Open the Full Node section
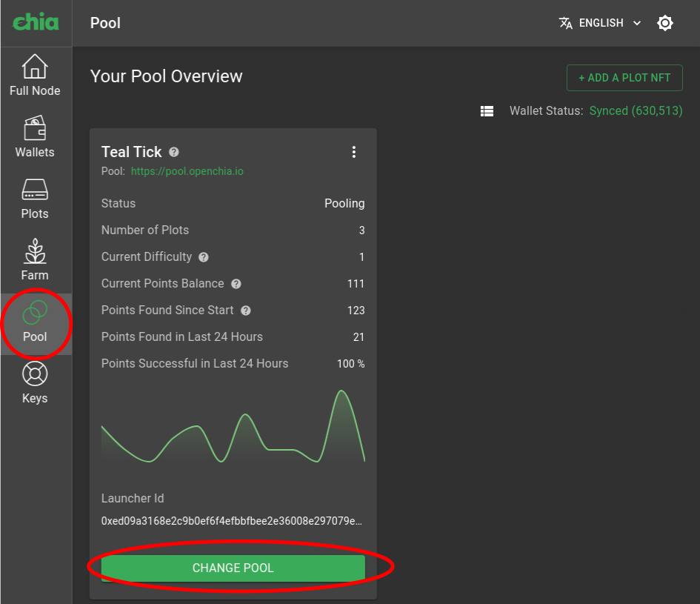 35,75
